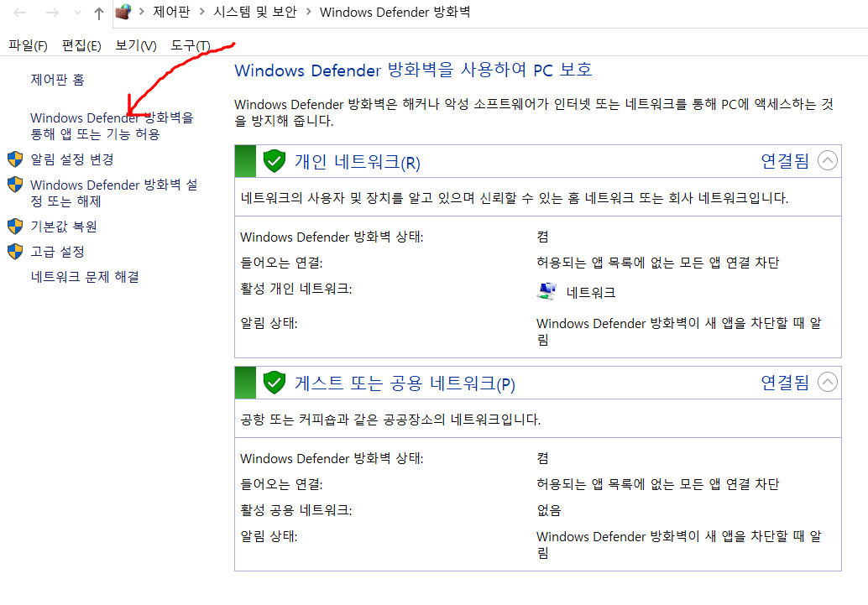The width and height of the screenshot is (868, 605).
Task: Click 연결됨 status of 개인 네트워크
Action: [x=784, y=161]
